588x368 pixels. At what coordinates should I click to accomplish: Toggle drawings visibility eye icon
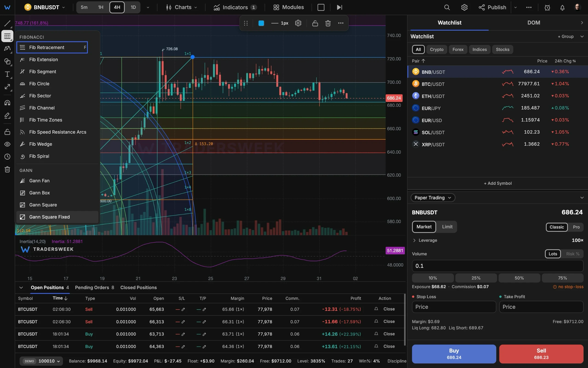7,144
